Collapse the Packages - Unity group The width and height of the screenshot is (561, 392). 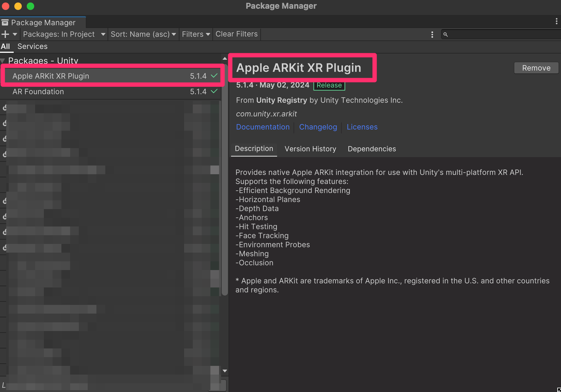pyautogui.click(x=2, y=61)
